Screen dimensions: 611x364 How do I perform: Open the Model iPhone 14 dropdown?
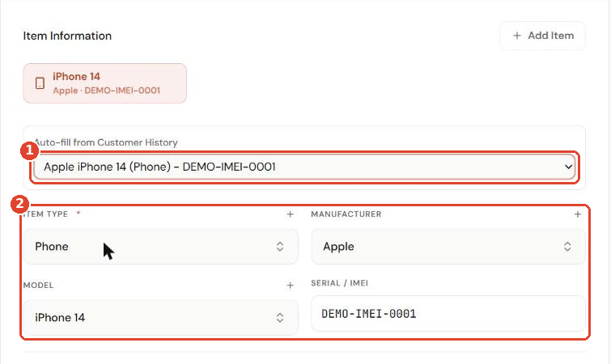pyautogui.click(x=161, y=318)
